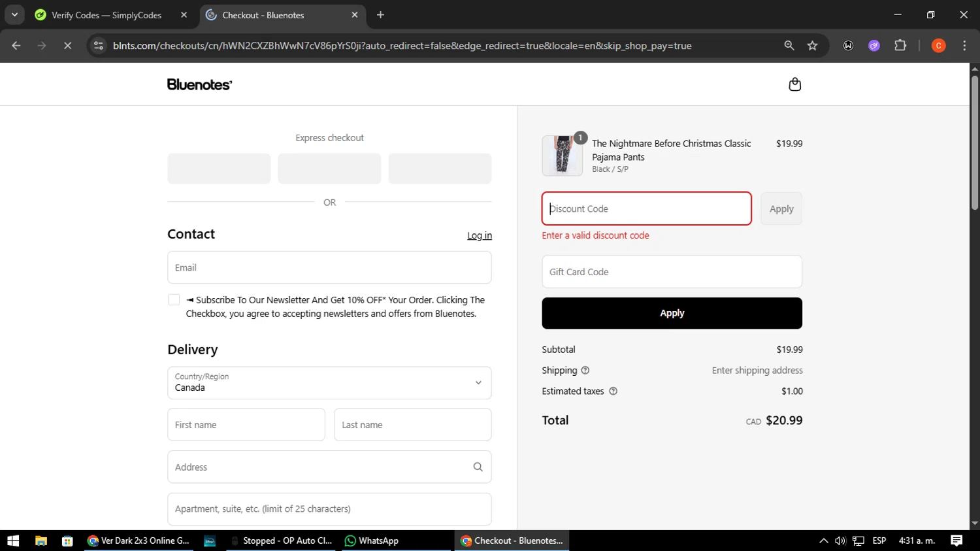This screenshot has height=551, width=980.
Task: Open Microsoft Store taskbar icon
Action: pos(67,541)
